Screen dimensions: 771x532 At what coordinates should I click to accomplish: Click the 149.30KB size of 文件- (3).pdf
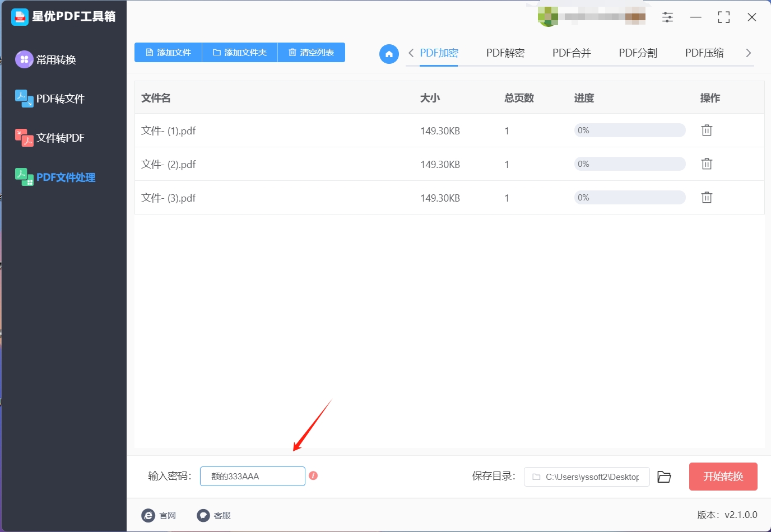tap(440, 198)
